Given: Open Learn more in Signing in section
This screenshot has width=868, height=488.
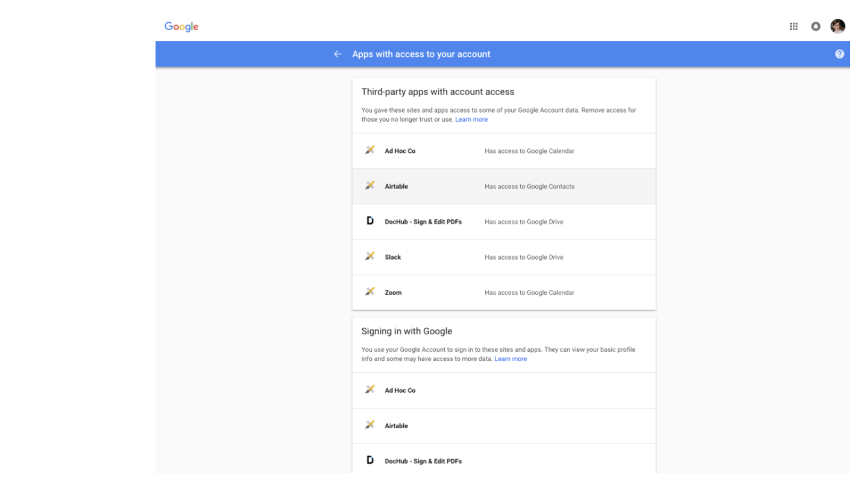Looking at the screenshot, I should pos(511,358).
